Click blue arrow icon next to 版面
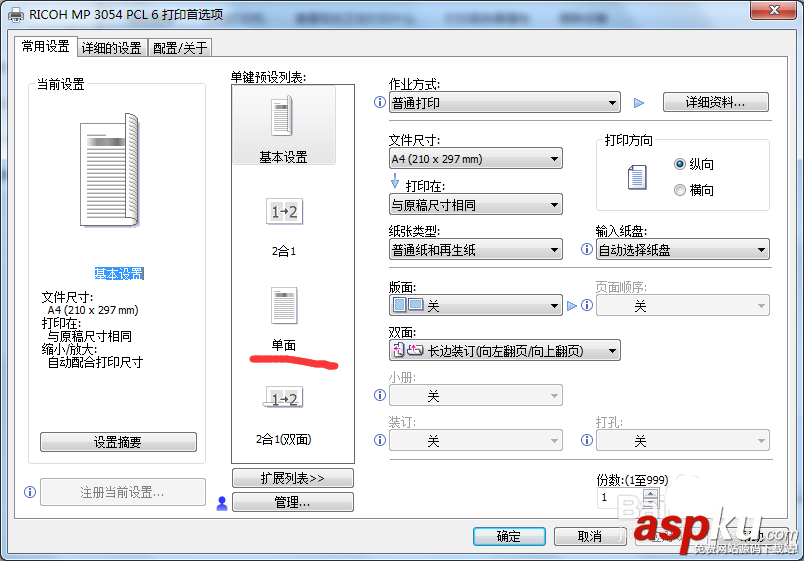The height and width of the screenshot is (561, 804). [x=572, y=306]
